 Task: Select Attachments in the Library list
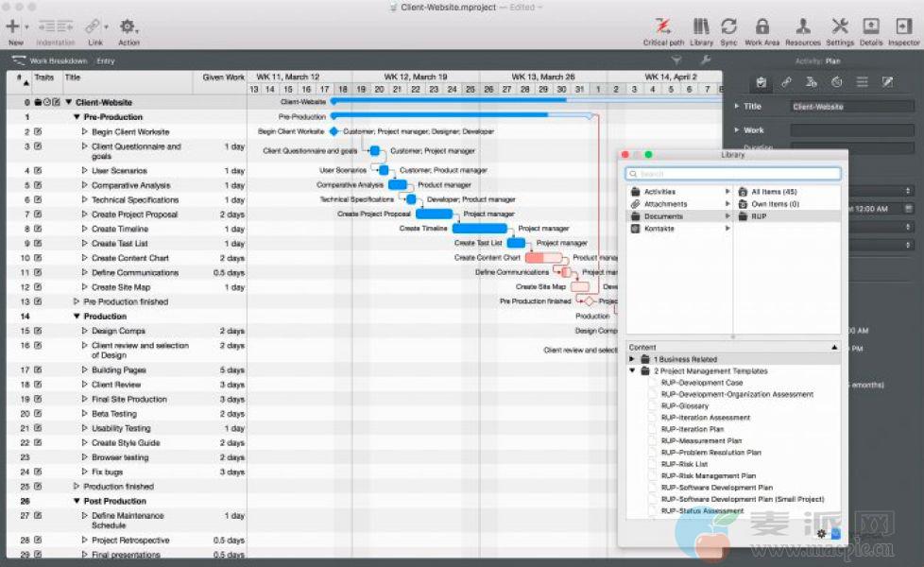[x=665, y=204]
